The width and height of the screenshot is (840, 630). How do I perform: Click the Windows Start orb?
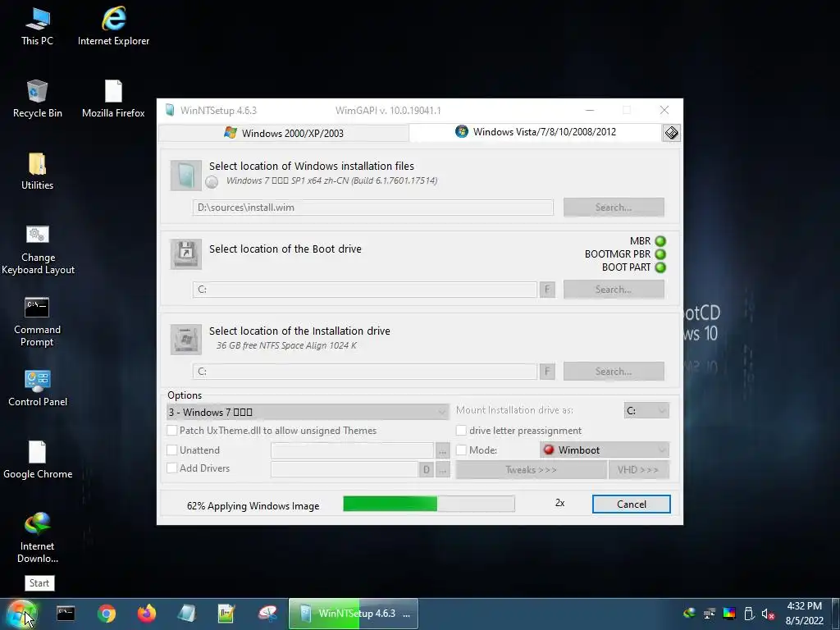(21, 614)
